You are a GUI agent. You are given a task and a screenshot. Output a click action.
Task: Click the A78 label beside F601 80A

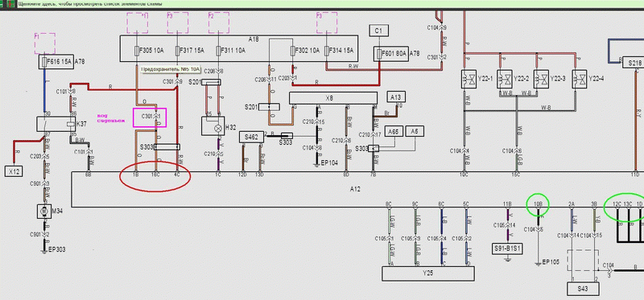pos(415,53)
